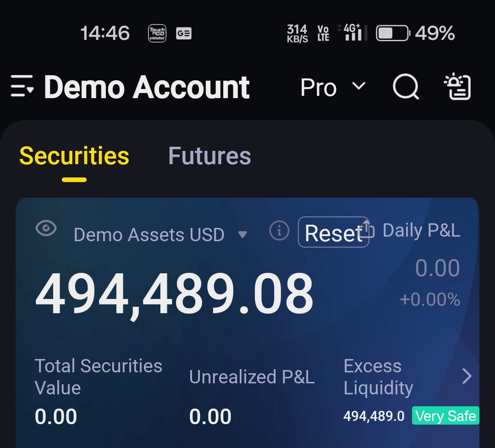495x448 pixels.
Task: Tap the 4G signal strength icon
Action: [352, 32]
